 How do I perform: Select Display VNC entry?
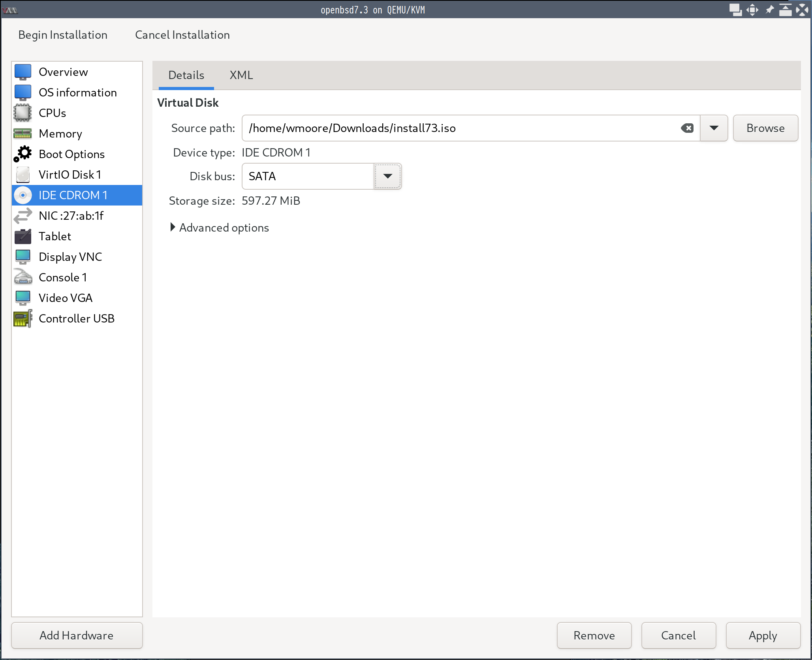coord(77,257)
